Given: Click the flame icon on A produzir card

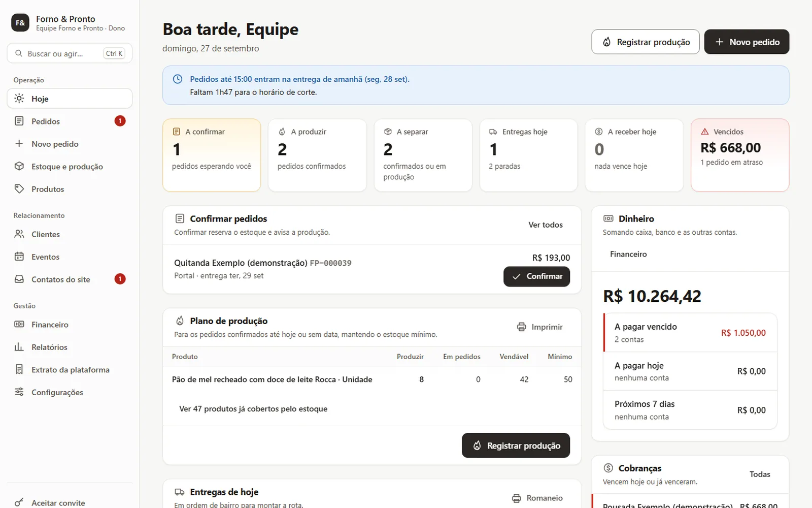Looking at the screenshot, I should point(282,132).
